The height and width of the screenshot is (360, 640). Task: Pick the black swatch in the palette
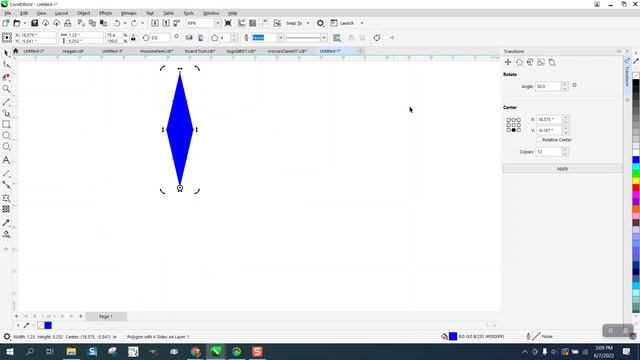(x=636, y=83)
